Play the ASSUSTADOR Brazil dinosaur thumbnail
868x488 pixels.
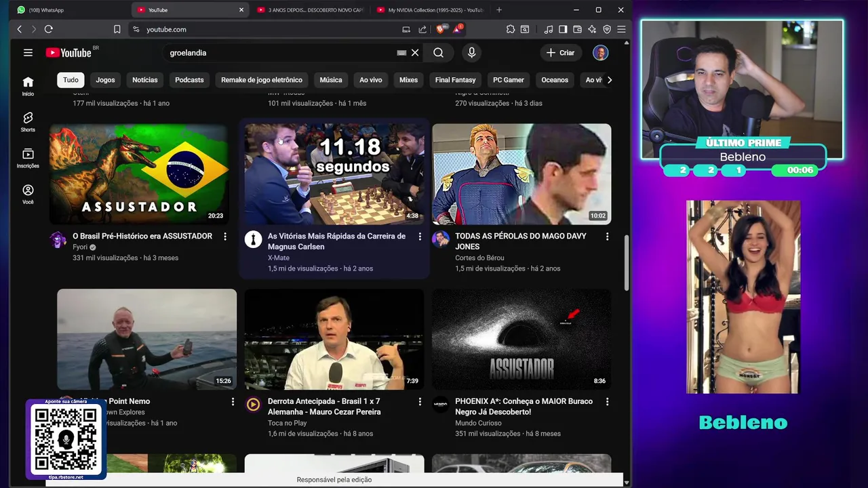(139, 174)
